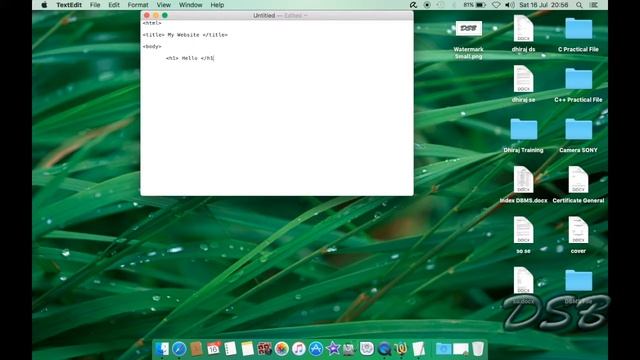640x360 pixels.
Task: Click the <body> line in the editor
Action: pos(152,47)
